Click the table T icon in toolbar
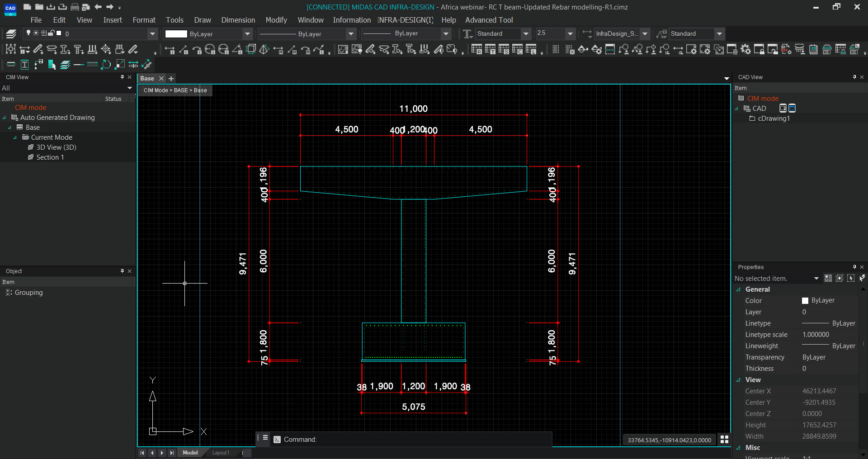This screenshot has width=868, height=459. pos(490,49)
